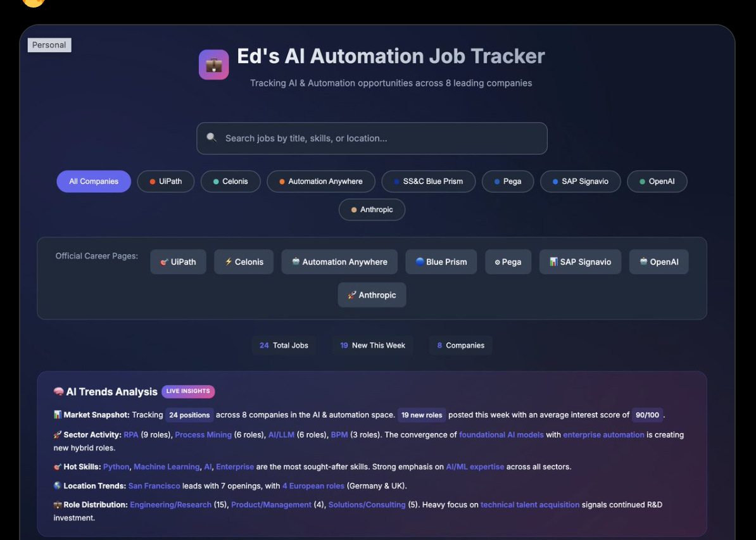This screenshot has height=540, width=756.
Task: Click the Process Mining sector link
Action: pyautogui.click(x=203, y=434)
